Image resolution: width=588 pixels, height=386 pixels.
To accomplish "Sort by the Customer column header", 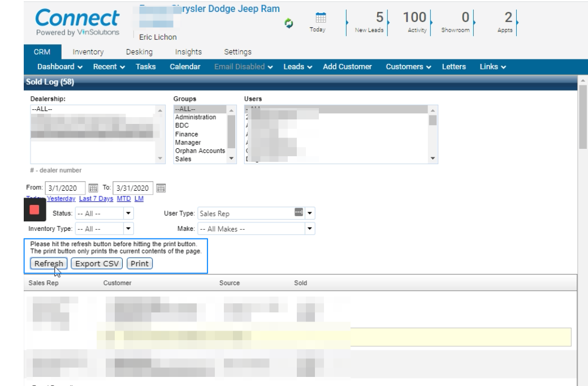I will tap(118, 283).
